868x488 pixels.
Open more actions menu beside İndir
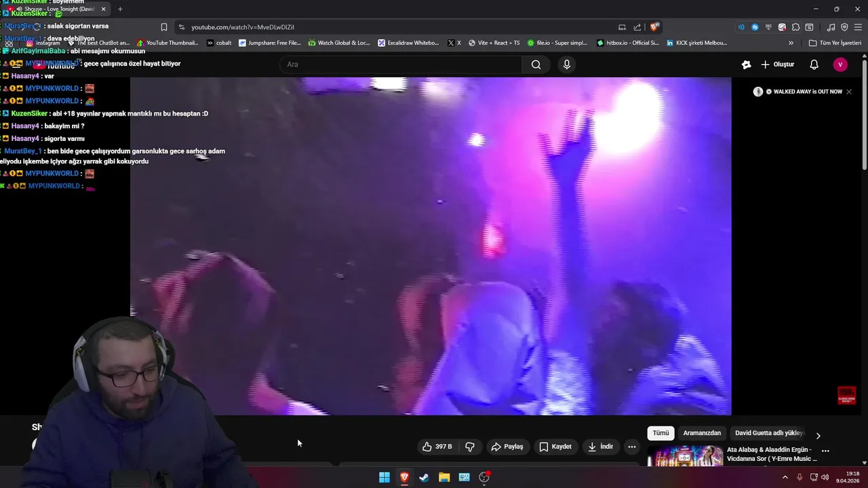(632, 447)
